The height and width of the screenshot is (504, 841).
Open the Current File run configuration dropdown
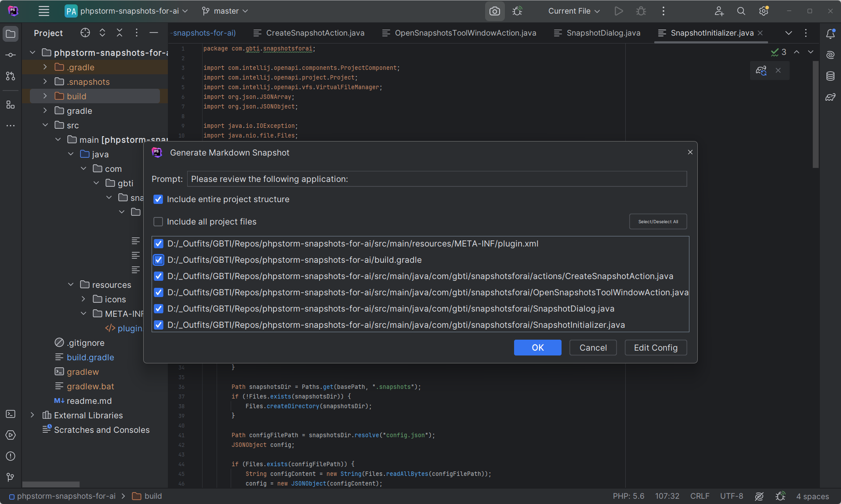click(x=573, y=11)
